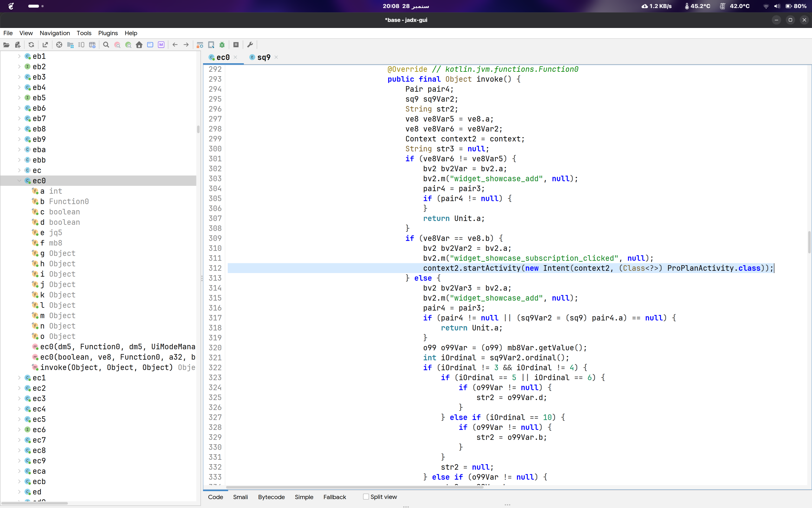This screenshot has width=812, height=508.
Task: Click the alternate layout toolbar icon
Action: pyautogui.click(x=81, y=45)
